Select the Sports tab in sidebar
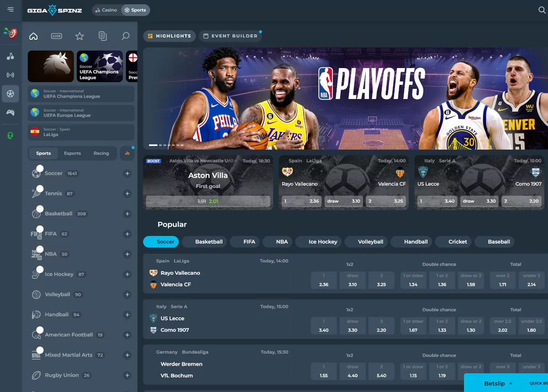The image size is (548, 392). click(x=43, y=153)
